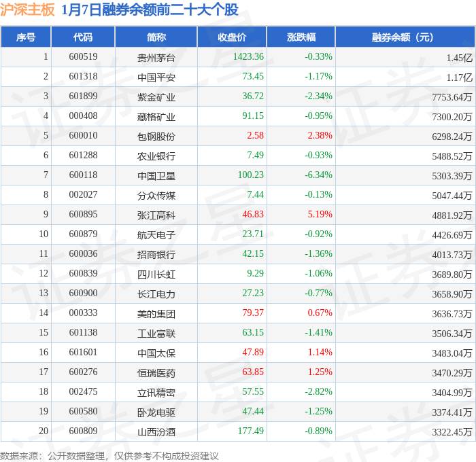Screen dimensions: 476x462
Task: Select stock name 贵州茅台
Action: pyautogui.click(x=156, y=57)
